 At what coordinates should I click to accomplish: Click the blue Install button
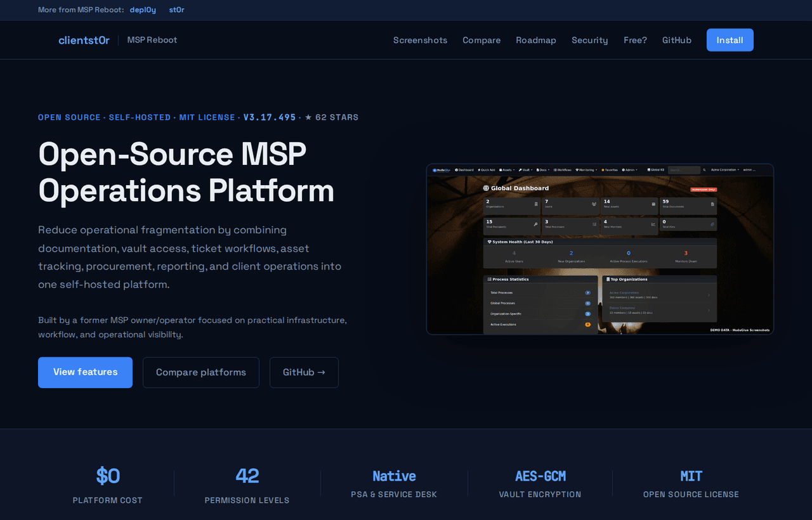point(730,40)
